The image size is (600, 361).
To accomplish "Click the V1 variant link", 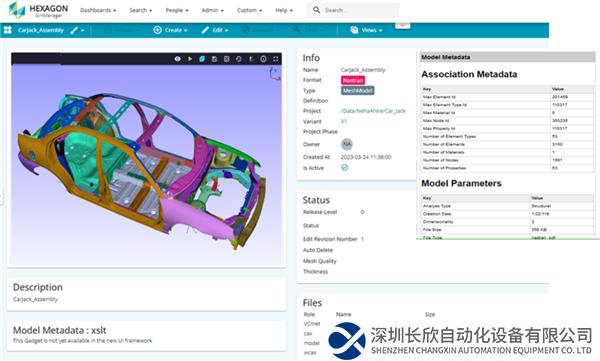I will tap(344, 121).
